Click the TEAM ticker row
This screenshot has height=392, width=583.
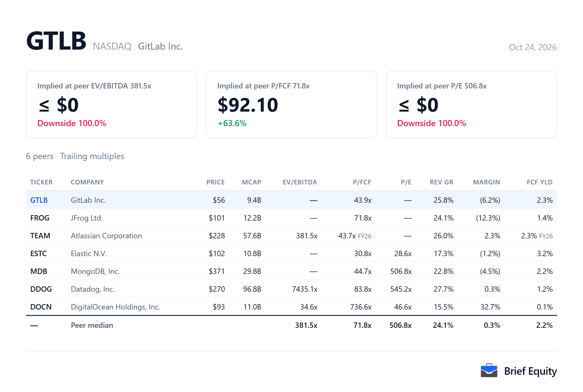tap(291, 235)
